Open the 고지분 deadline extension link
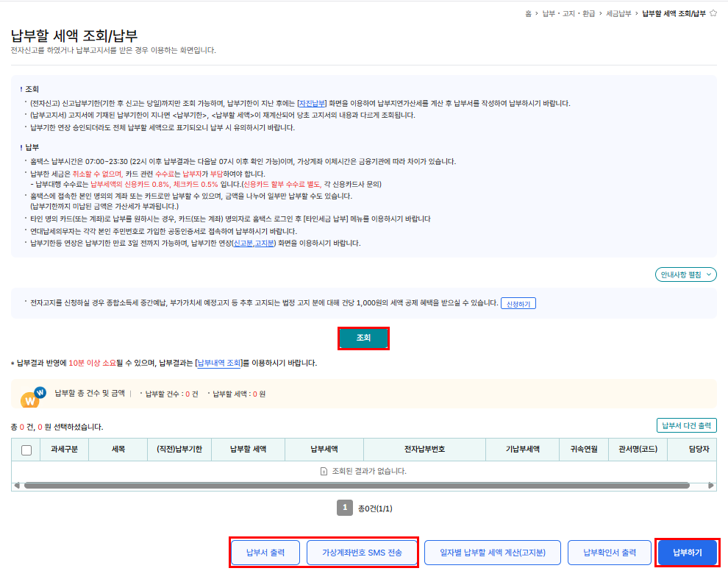Viewport: 728px width, 571px height. tap(264, 243)
